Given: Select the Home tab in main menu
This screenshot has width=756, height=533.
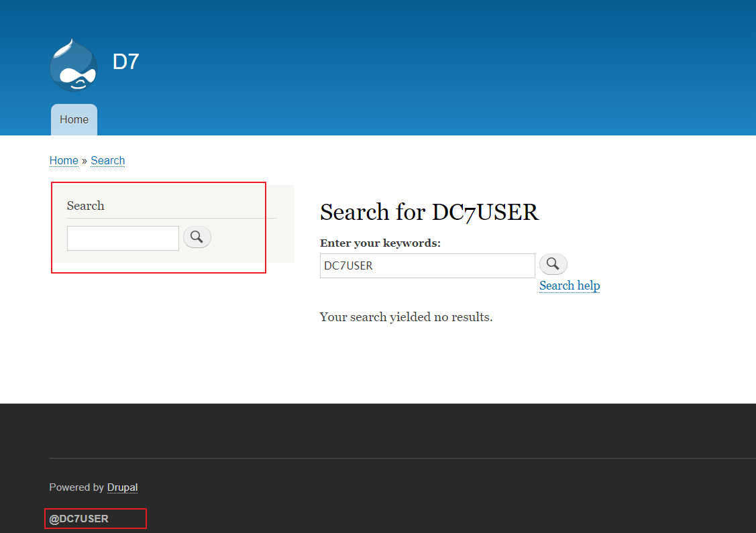Looking at the screenshot, I should [74, 119].
